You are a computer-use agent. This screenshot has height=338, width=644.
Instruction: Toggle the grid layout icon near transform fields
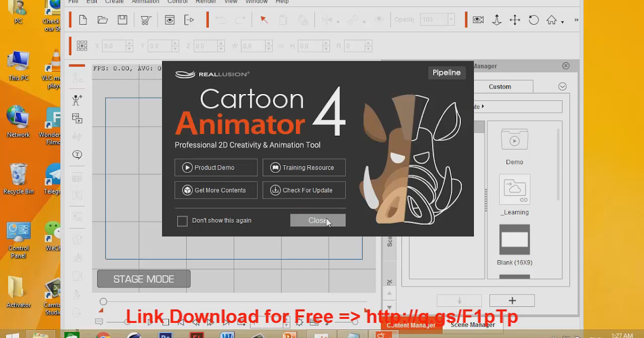(82, 46)
